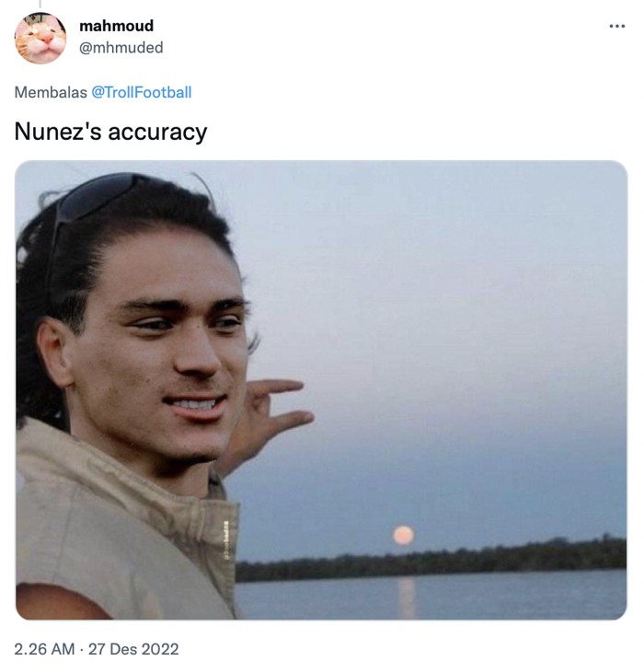
Task: Click the 2.26 AM time in the timestamp
Action: pos(44,649)
